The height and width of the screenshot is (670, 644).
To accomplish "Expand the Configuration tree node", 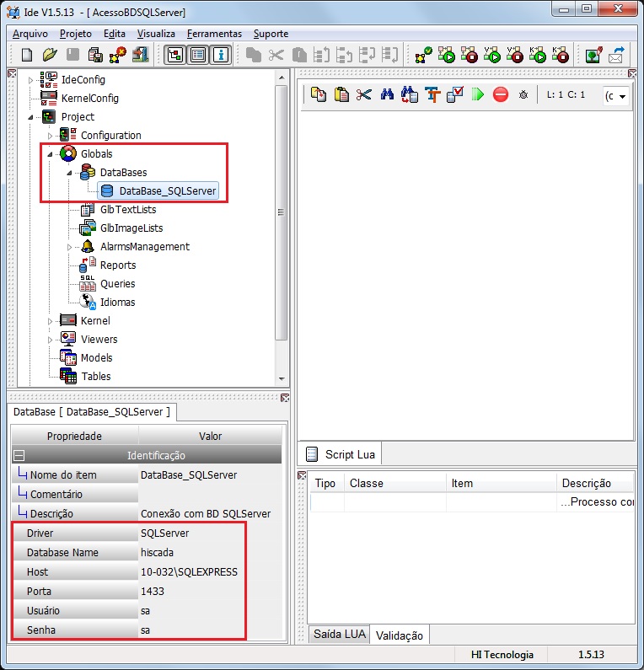I will pyautogui.click(x=50, y=136).
